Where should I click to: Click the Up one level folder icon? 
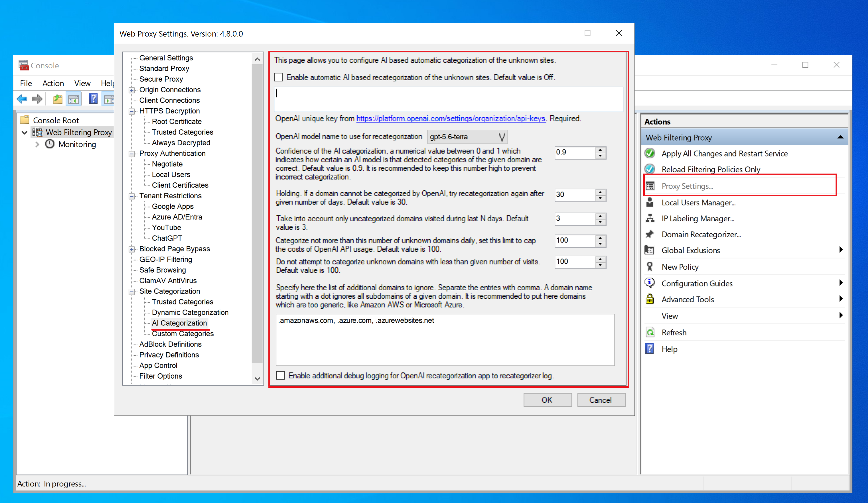[57, 99]
